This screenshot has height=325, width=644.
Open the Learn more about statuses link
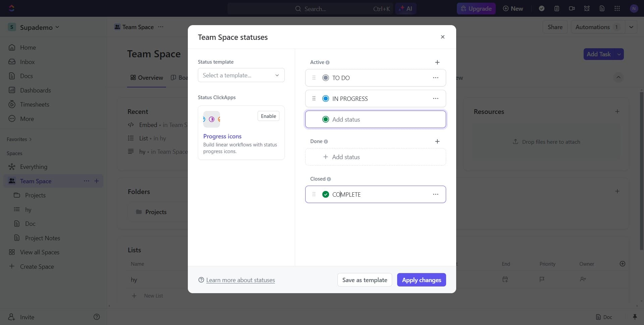pyautogui.click(x=240, y=280)
